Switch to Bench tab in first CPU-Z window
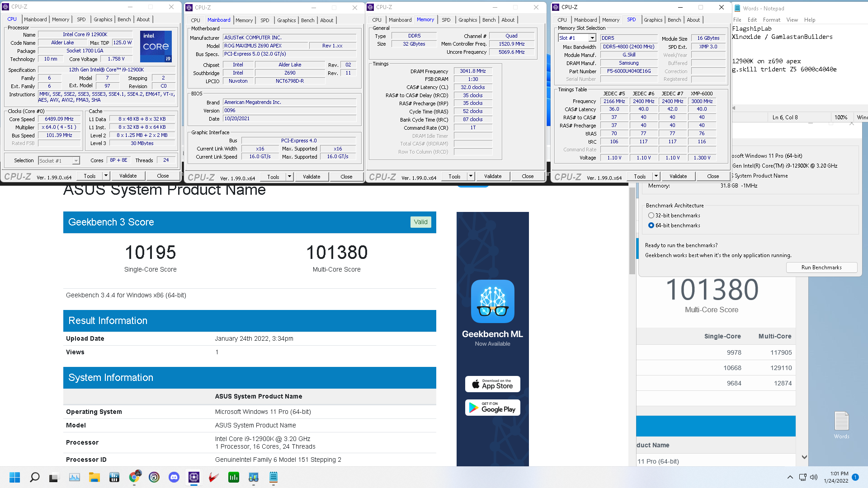 [124, 19]
